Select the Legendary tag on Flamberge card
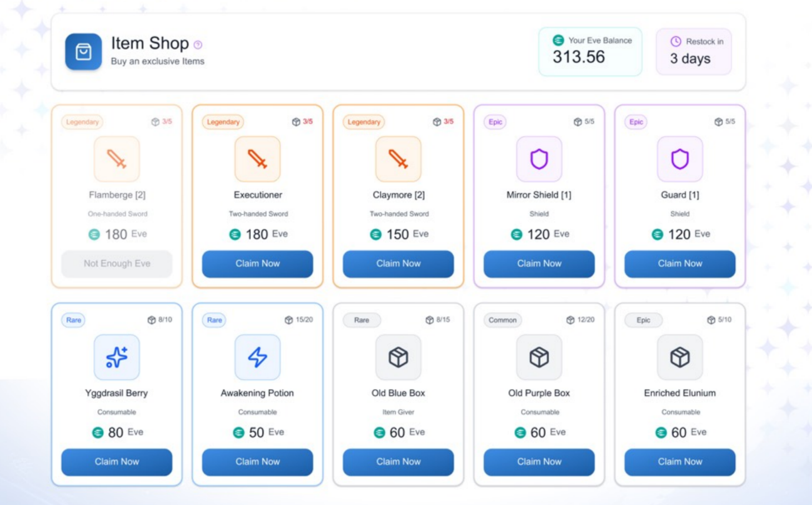The width and height of the screenshot is (812, 505). pyautogui.click(x=82, y=122)
